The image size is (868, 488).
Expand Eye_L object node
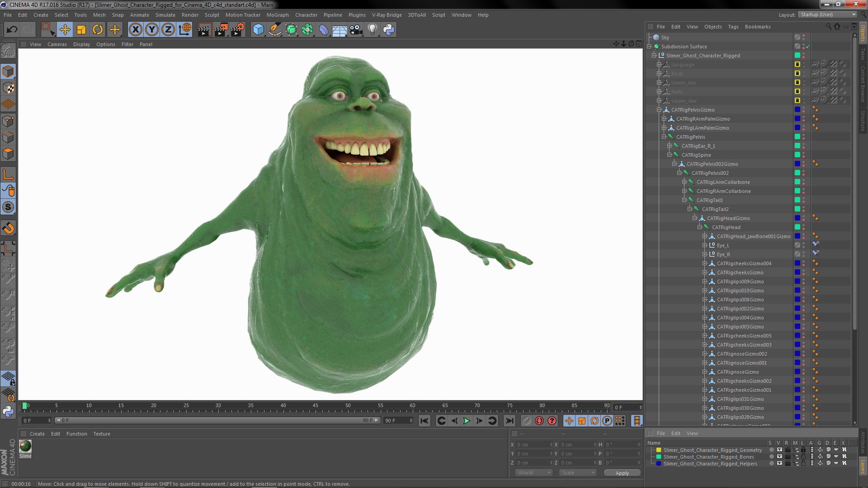click(x=705, y=245)
